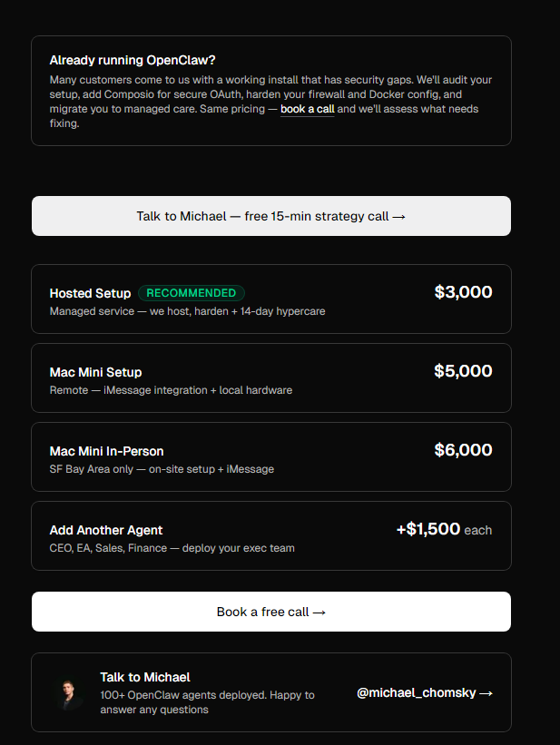This screenshot has width=560, height=745.
Task: Click the RECOMMENDED badge on Hosted Setup
Action: click(192, 293)
